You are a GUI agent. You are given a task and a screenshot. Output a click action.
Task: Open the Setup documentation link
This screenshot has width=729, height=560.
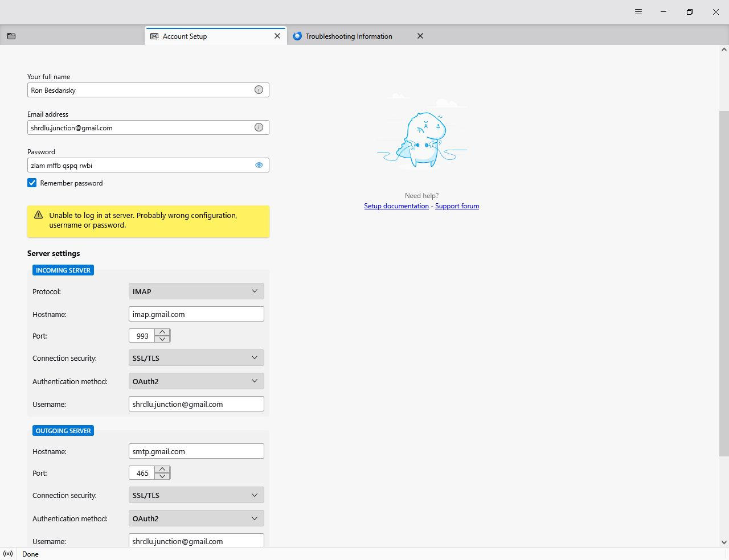coord(396,206)
